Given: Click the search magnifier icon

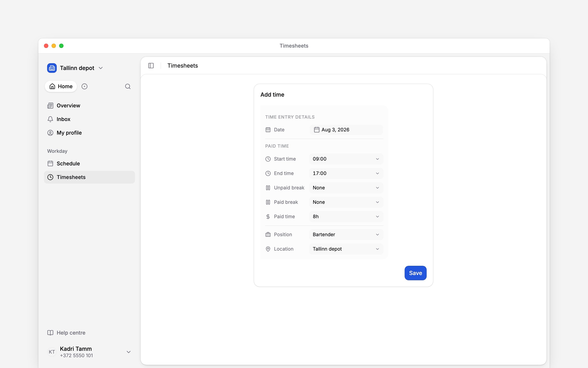Looking at the screenshot, I should [x=128, y=86].
